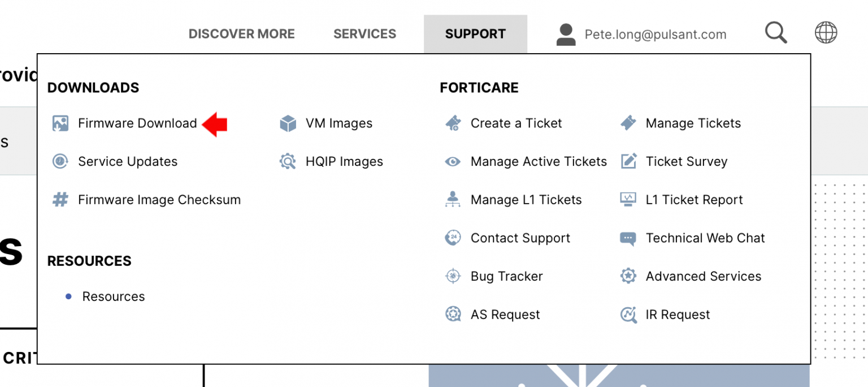Click the Manage Active Tickets eye icon
The height and width of the screenshot is (387, 868).
pos(453,161)
